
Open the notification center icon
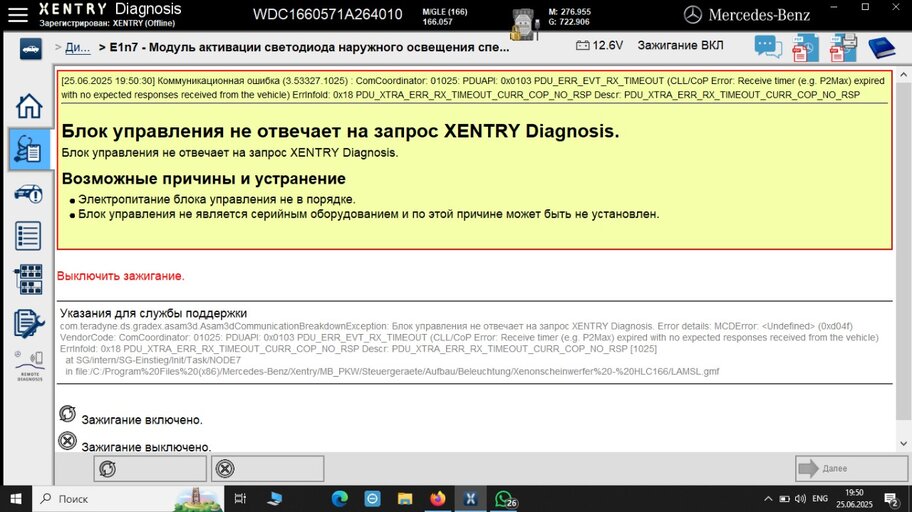[x=891, y=499]
